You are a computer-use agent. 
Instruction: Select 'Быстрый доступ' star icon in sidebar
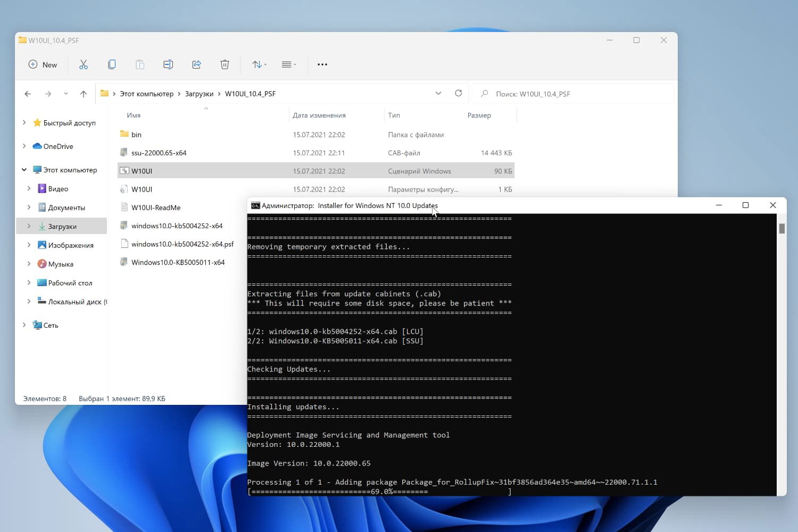37,122
